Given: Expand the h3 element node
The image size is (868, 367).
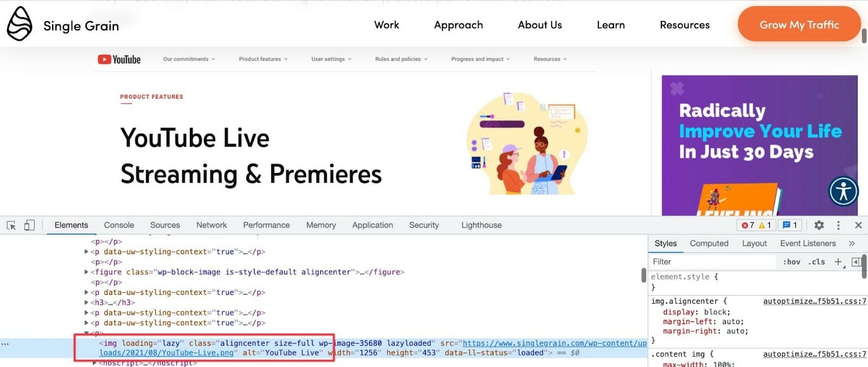Looking at the screenshot, I should pos(86,302).
